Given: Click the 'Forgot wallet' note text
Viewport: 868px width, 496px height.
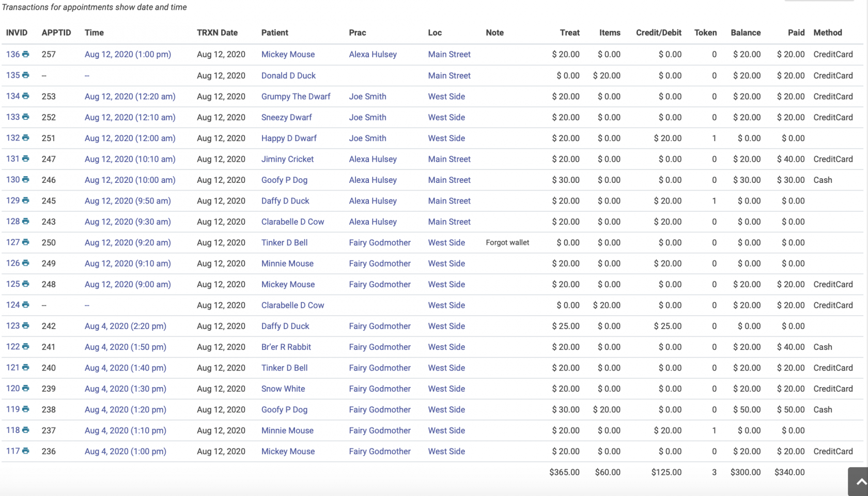Looking at the screenshot, I should click(507, 242).
